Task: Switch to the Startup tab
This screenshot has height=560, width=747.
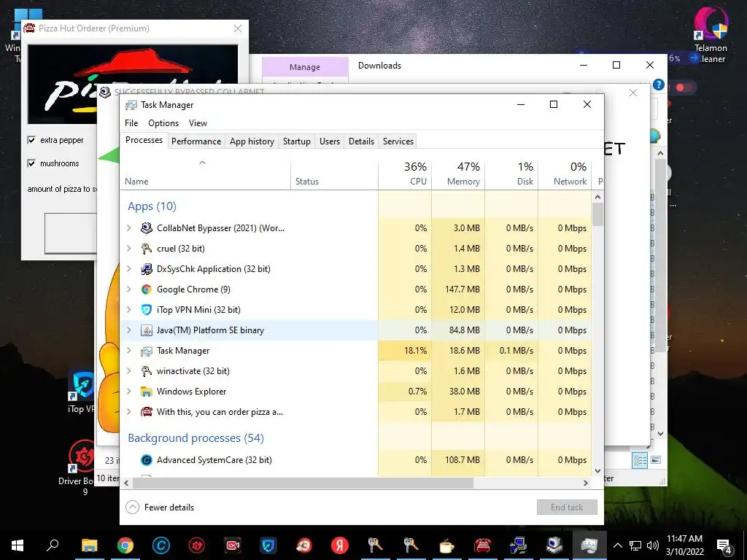Action: click(297, 141)
